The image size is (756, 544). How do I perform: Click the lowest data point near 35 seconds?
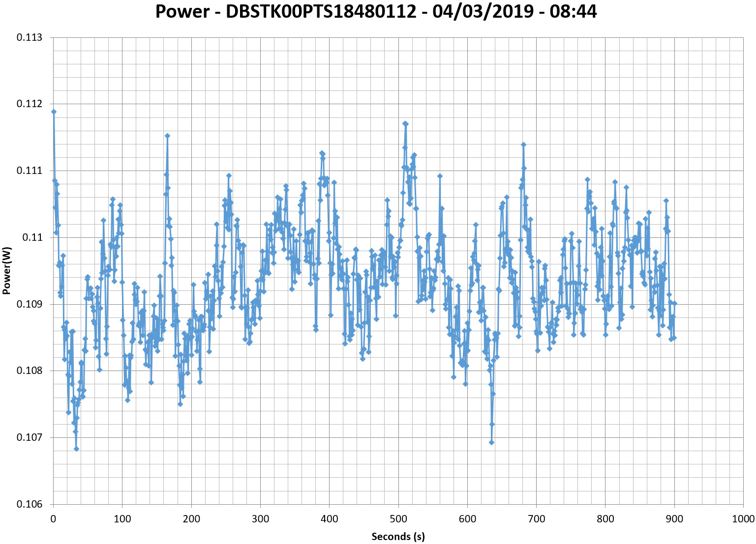point(76,449)
